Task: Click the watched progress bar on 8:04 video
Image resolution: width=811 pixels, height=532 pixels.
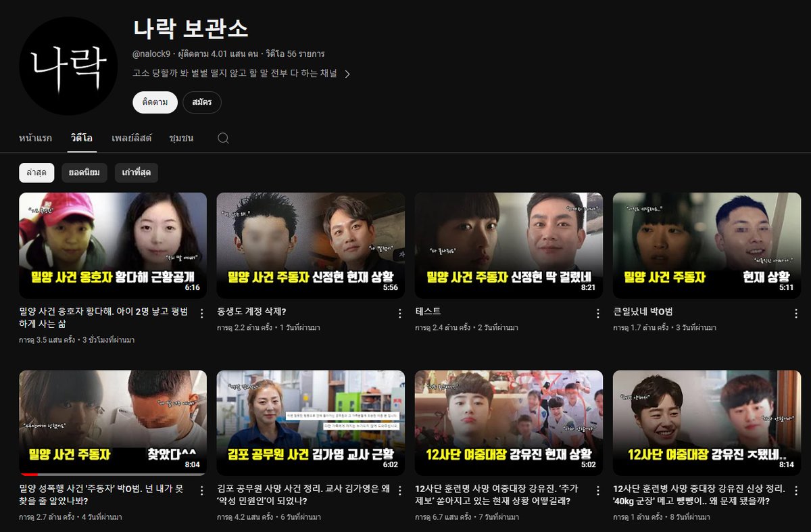Action: click(113, 474)
